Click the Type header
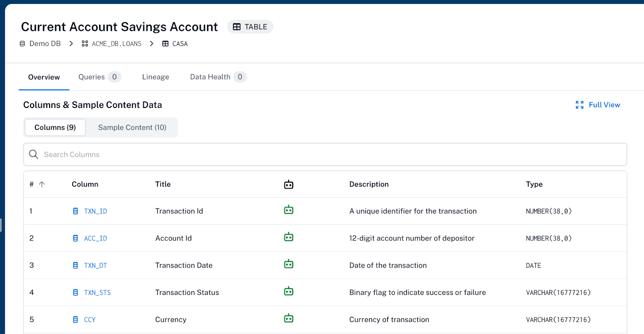The height and width of the screenshot is (334, 644). [534, 184]
